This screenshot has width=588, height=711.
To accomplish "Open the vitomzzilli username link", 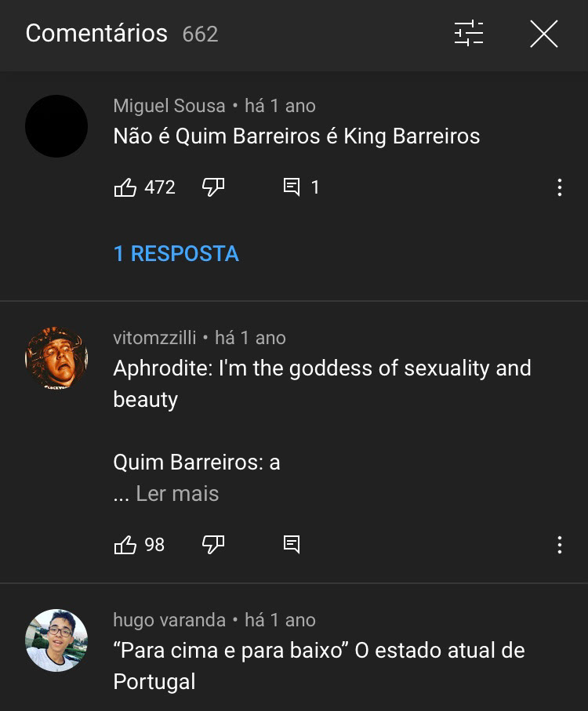I will pos(154,338).
